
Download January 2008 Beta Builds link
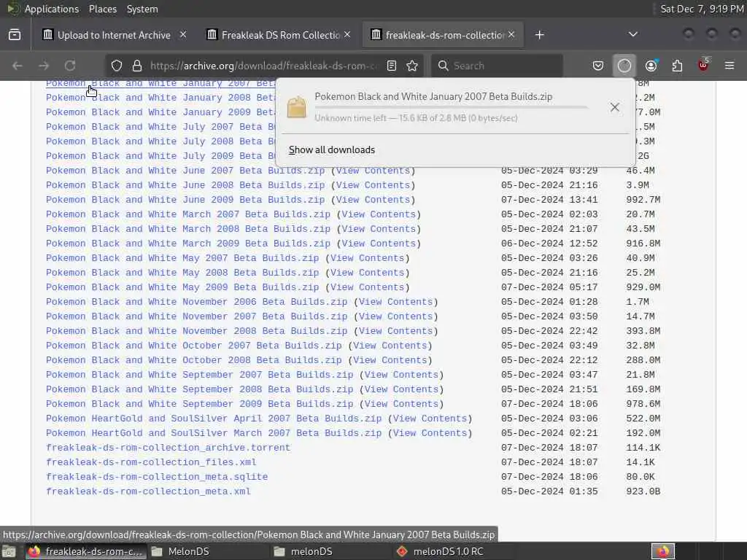coord(160,98)
